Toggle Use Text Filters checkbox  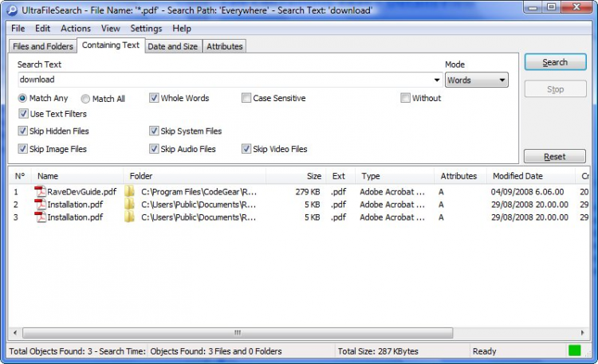[23, 114]
